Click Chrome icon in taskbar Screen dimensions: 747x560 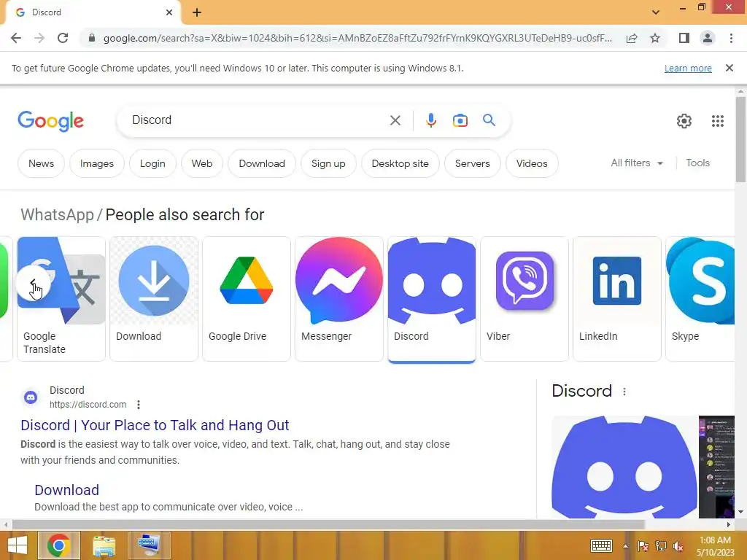58,545
